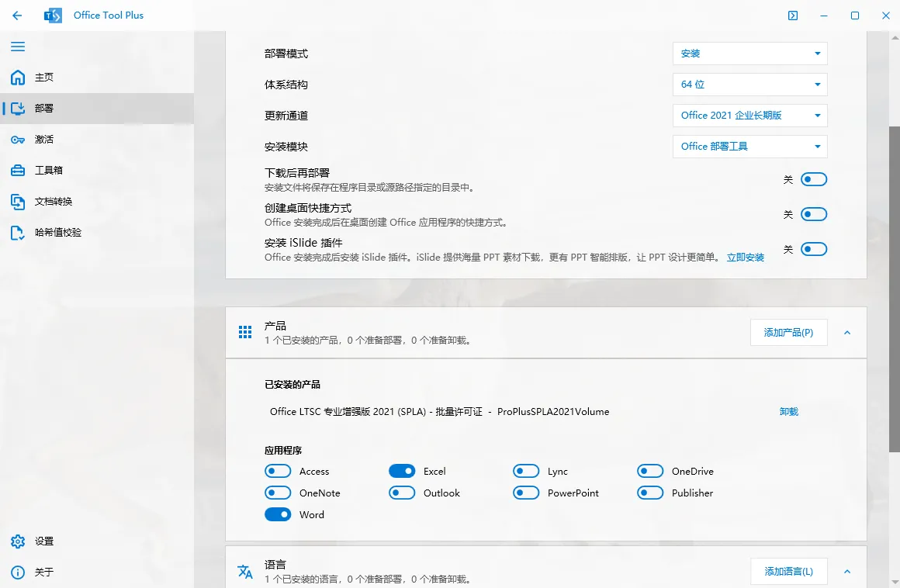Viewport: 900px width, 588px height.
Task: Click the 立即安装 iSlide link
Action: [x=745, y=258]
